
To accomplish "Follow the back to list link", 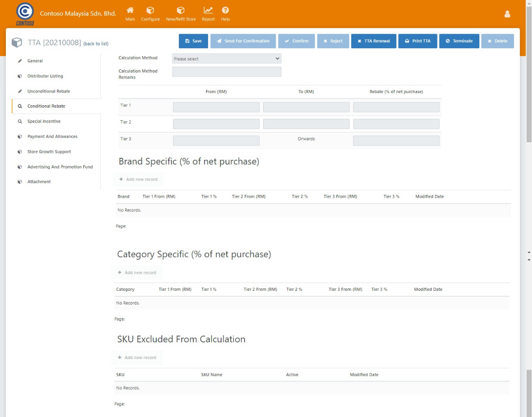I will (95, 44).
